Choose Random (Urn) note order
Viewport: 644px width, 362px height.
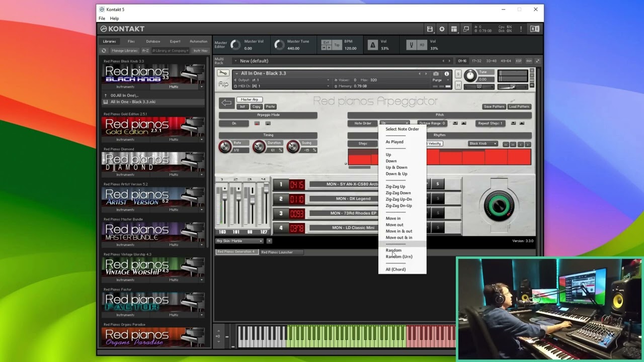(x=399, y=256)
